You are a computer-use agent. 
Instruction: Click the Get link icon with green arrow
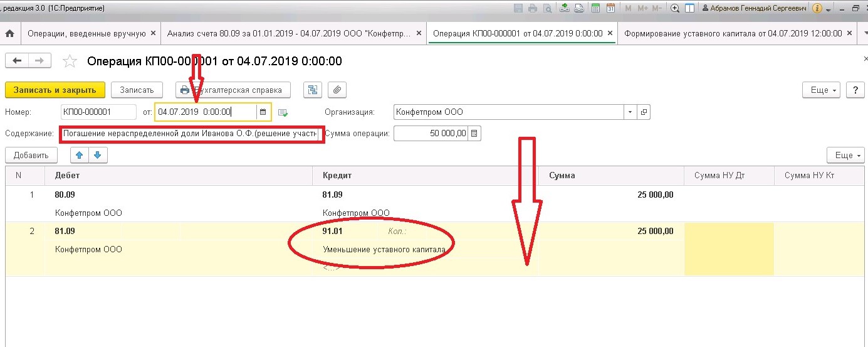pos(565,8)
